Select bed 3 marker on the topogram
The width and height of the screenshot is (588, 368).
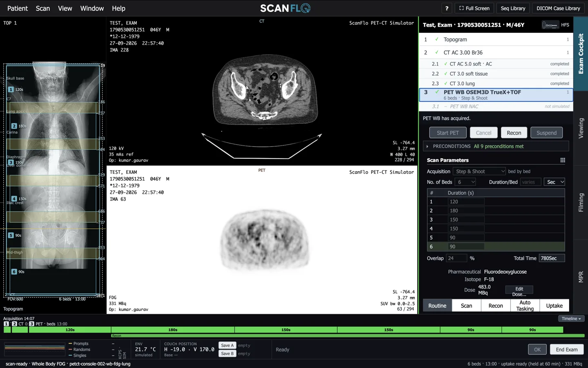pos(11,162)
